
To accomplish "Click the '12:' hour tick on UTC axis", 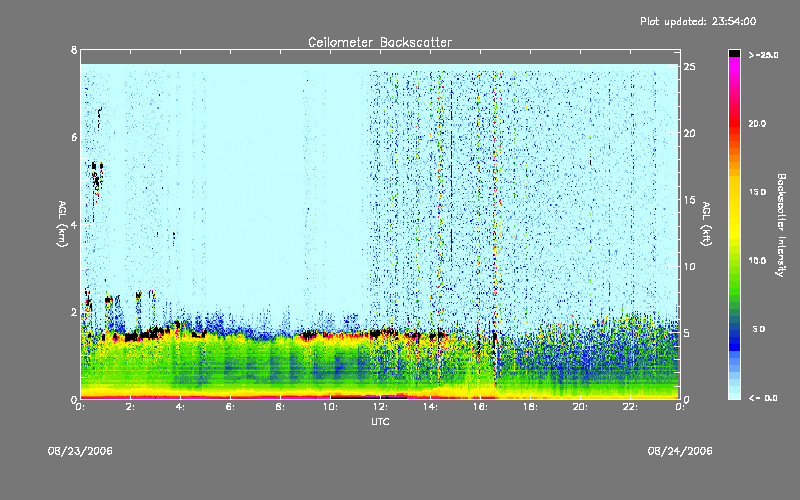I will [x=380, y=407].
